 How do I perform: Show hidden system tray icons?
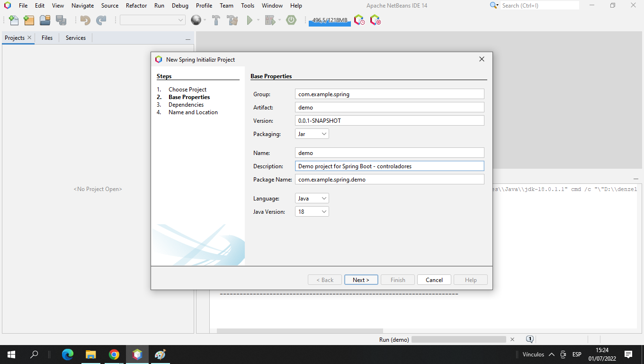[551, 355]
